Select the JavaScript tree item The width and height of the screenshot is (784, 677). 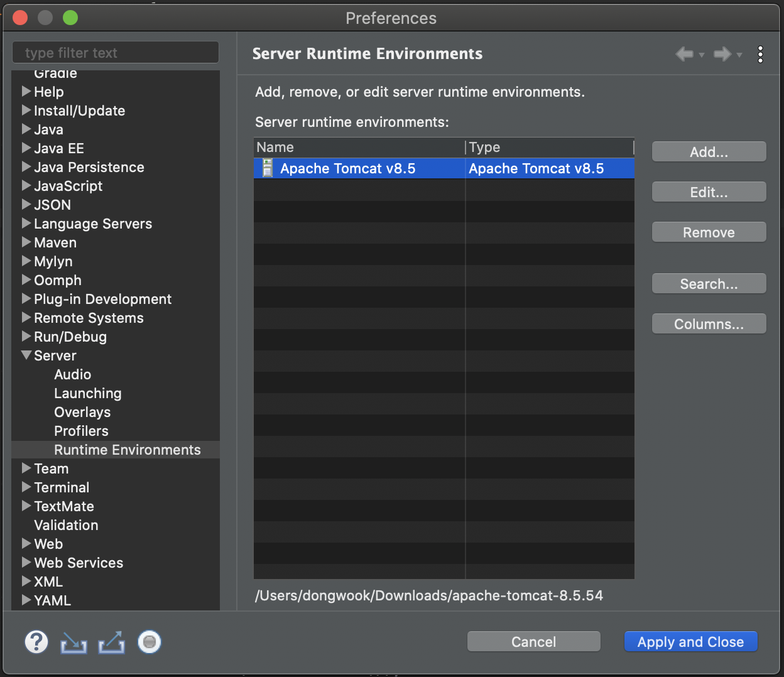point(68,186)
